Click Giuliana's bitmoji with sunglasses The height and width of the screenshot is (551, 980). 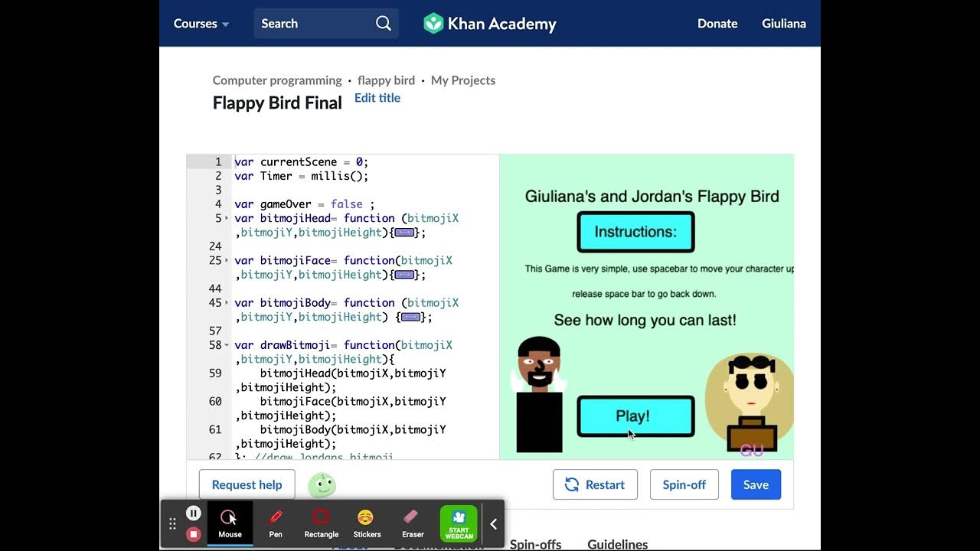click(x=749, y=403)
